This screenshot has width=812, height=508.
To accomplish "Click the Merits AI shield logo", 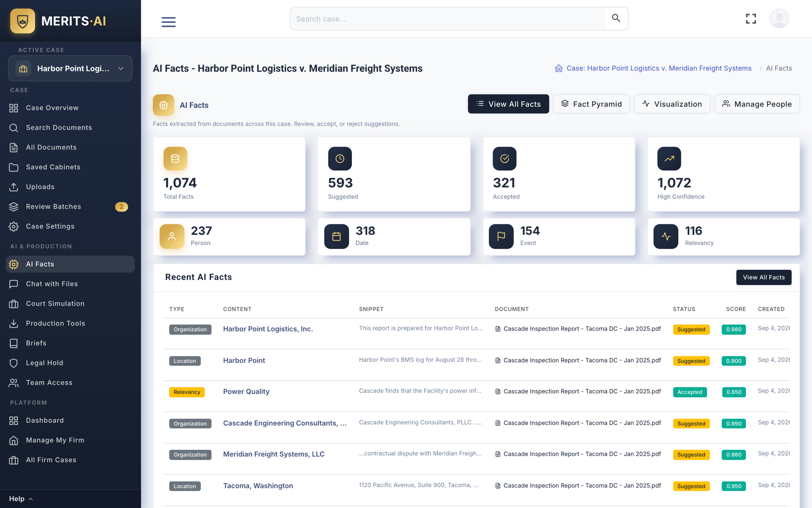I will point(23,21).
